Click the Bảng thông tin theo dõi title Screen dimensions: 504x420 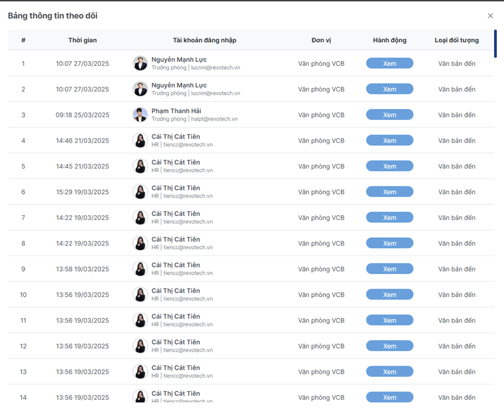pos(53,16)
